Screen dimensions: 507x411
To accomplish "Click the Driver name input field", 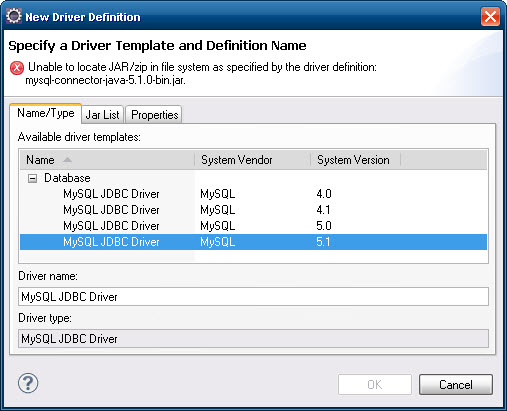I will coord(253,297).
